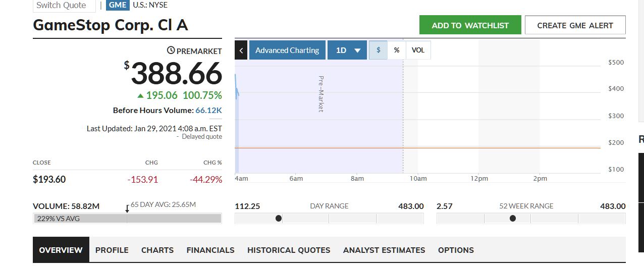The image size is (644, 266).
Task: Click the U.S.: NYSE exchange label
Action: pos(150,5)
